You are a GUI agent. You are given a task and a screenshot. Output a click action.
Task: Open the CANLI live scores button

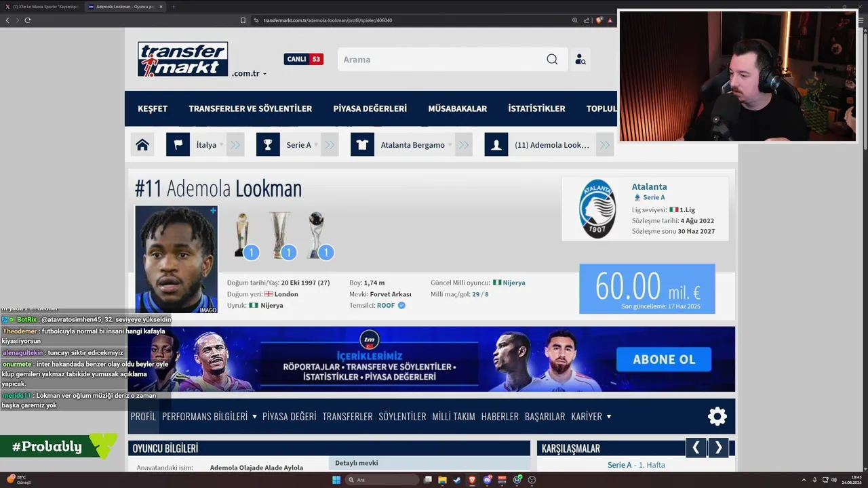pyautogui.click(x=303, y=59)
